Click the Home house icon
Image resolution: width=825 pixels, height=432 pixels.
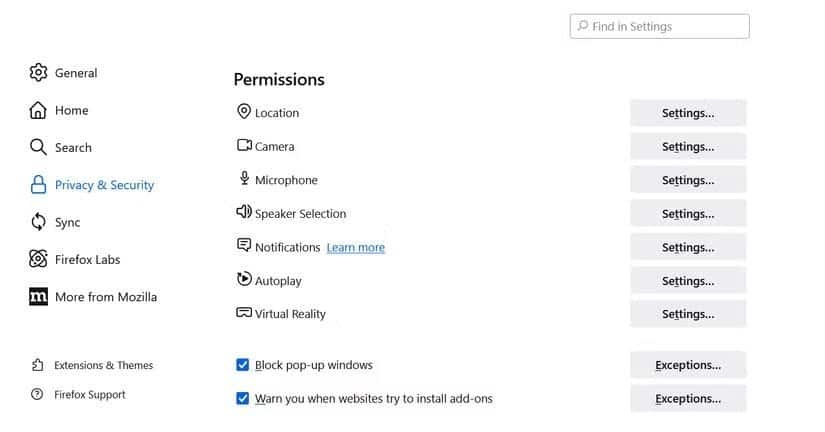point(38,110)
